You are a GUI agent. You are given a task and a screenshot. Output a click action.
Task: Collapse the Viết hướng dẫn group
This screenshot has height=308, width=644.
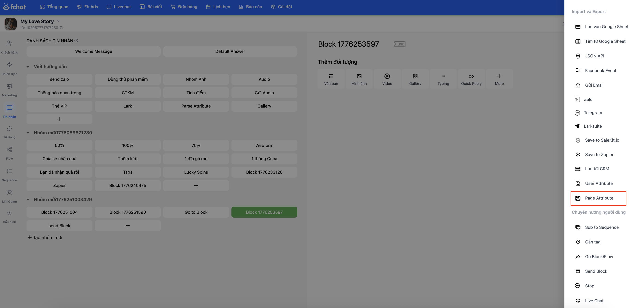28,67
